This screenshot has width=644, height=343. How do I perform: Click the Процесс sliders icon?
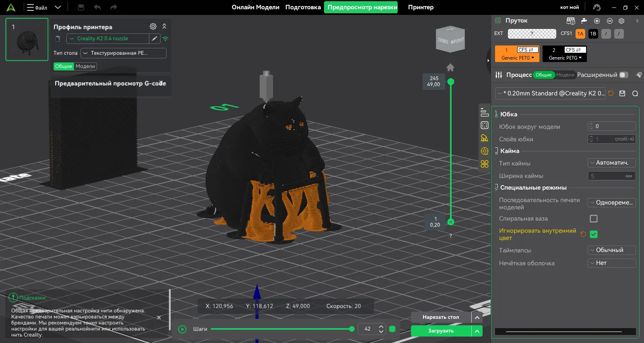click(x=499, y=75)
